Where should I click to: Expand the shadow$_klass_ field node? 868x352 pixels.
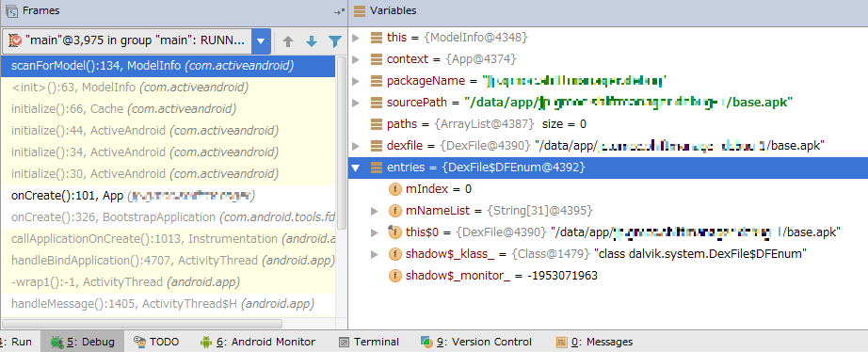pos(375,254)
